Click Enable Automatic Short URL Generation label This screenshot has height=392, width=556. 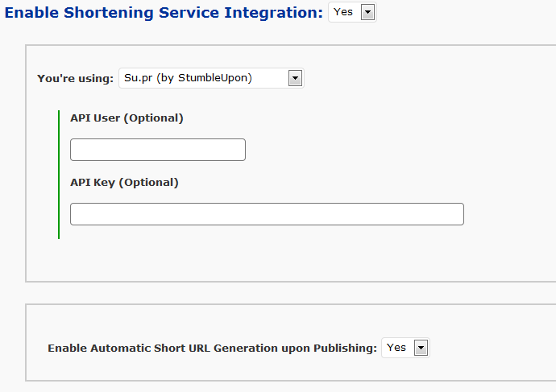click(213, 348)
